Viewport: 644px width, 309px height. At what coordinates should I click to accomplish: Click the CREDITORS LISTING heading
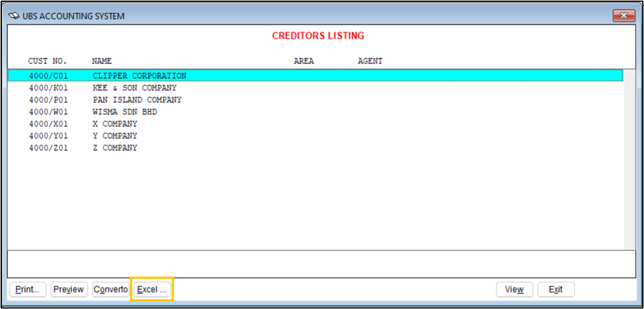coord(318,36)
